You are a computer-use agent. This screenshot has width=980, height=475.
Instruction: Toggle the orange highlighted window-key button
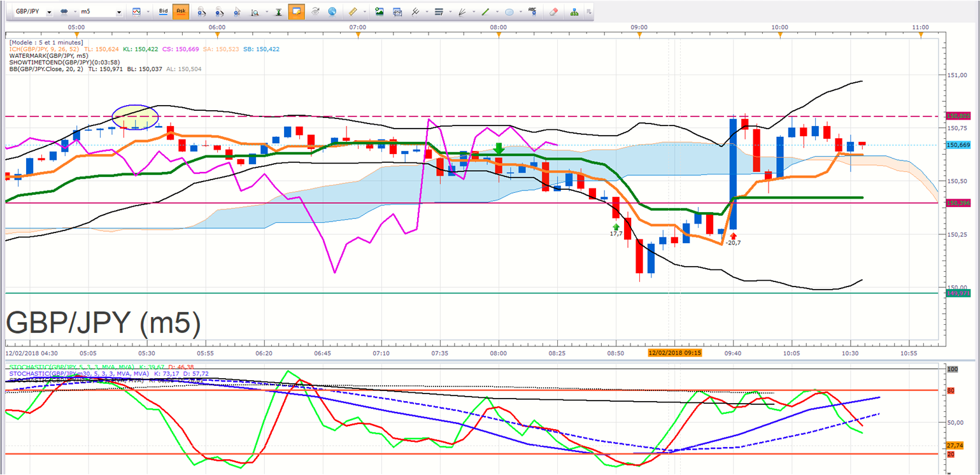pos(296,11)
